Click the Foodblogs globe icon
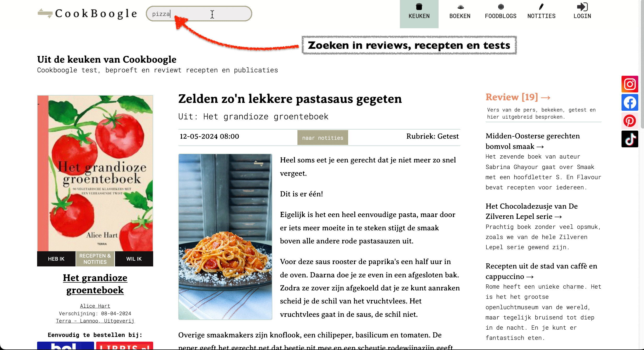 (501, 7)
